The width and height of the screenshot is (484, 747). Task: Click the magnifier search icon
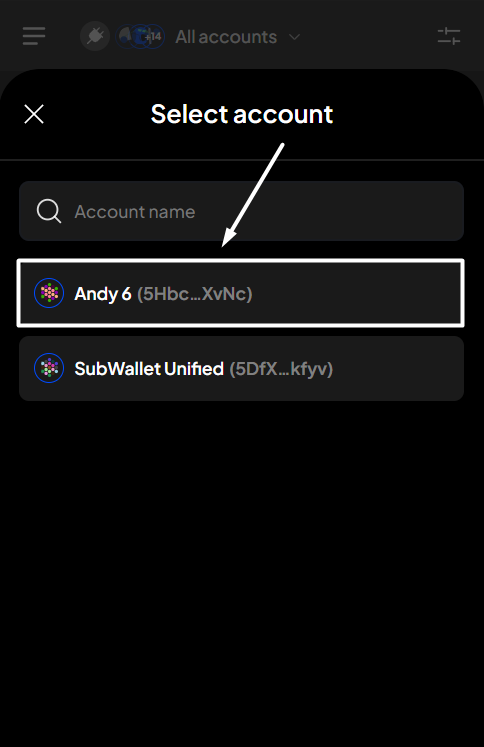[x=49, y=211]
